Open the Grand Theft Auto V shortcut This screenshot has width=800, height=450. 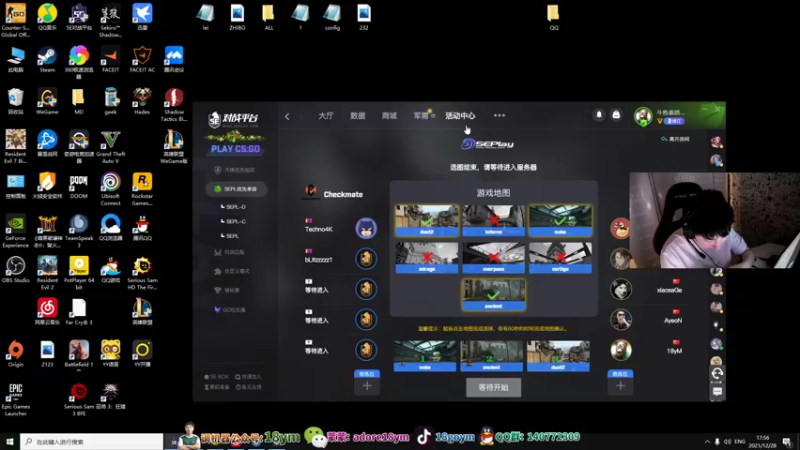tap(110, 147)
